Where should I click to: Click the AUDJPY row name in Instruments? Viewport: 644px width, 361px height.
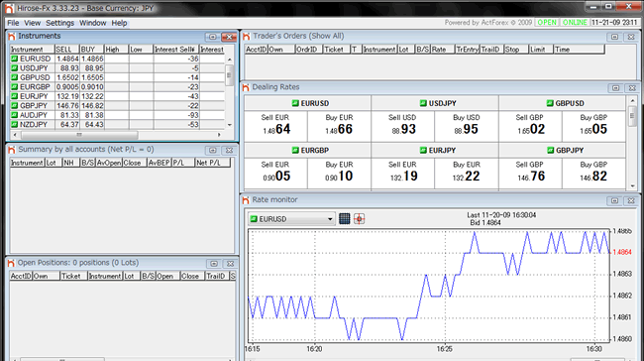pyautogui.click(x=34, y=115)
